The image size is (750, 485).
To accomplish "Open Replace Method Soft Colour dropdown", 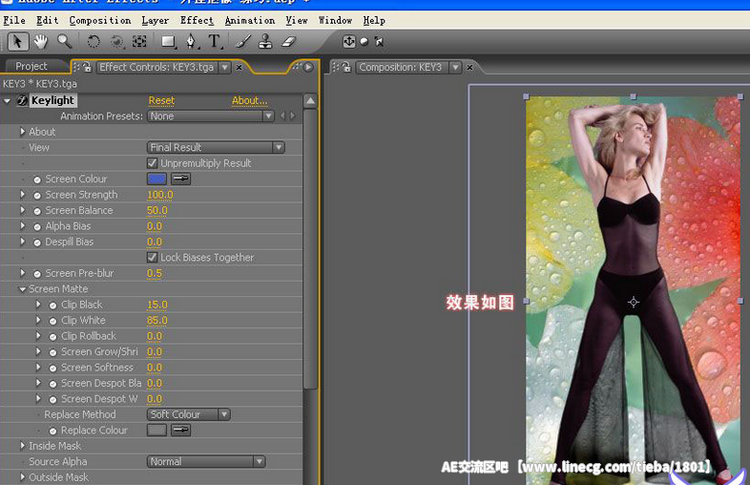I will (188, 414).
